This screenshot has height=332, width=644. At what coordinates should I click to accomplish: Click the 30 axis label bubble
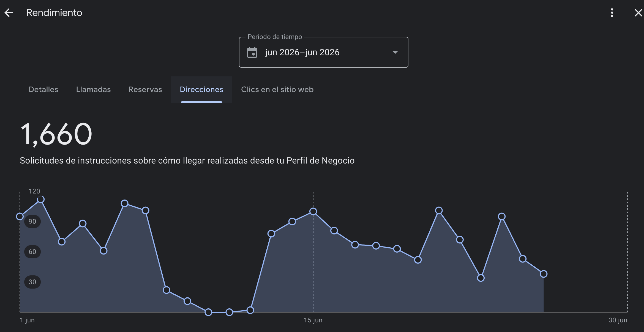coord(32,282)
